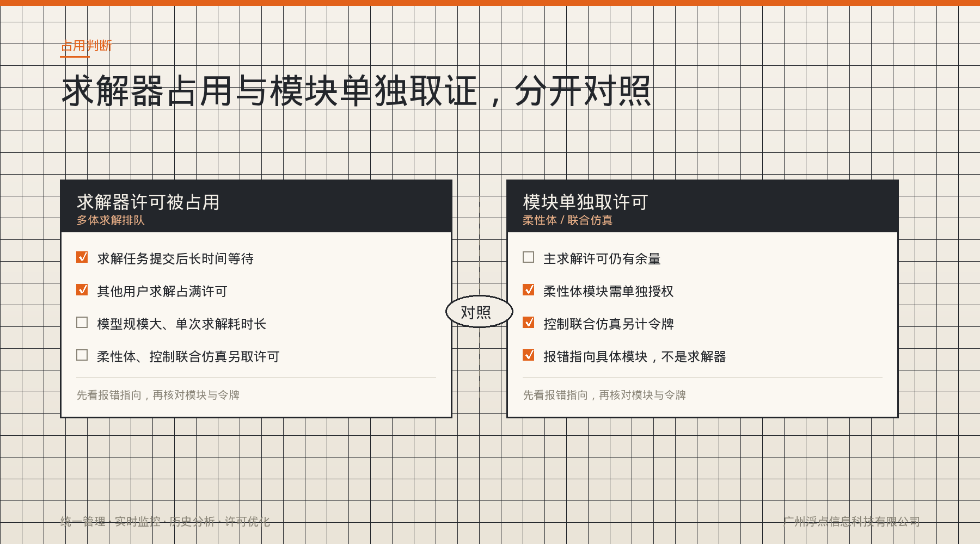Click the text 控制联合仿真另计令牌
This screenshot has height=544, width=980.
(609, 324)
